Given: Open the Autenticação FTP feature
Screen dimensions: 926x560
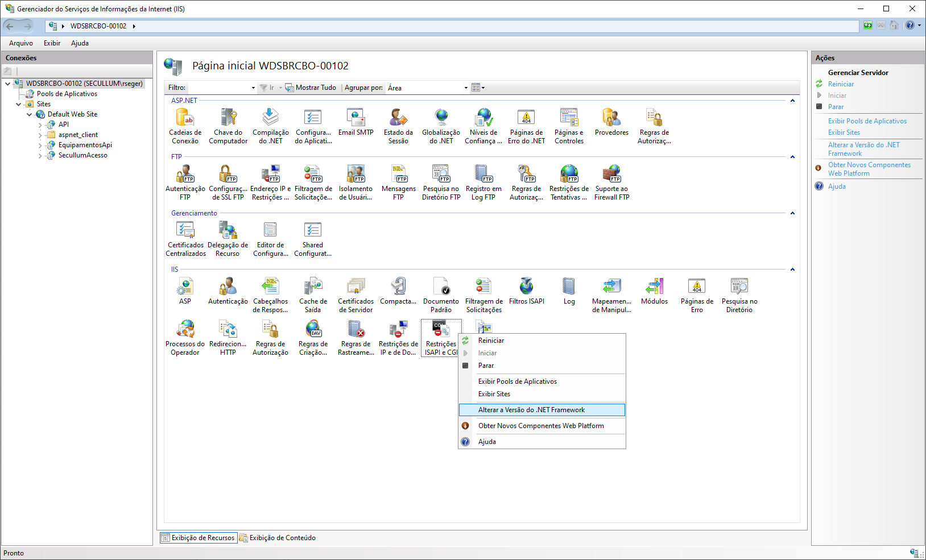Looking at the screenshot, I should tap(185, 174).
